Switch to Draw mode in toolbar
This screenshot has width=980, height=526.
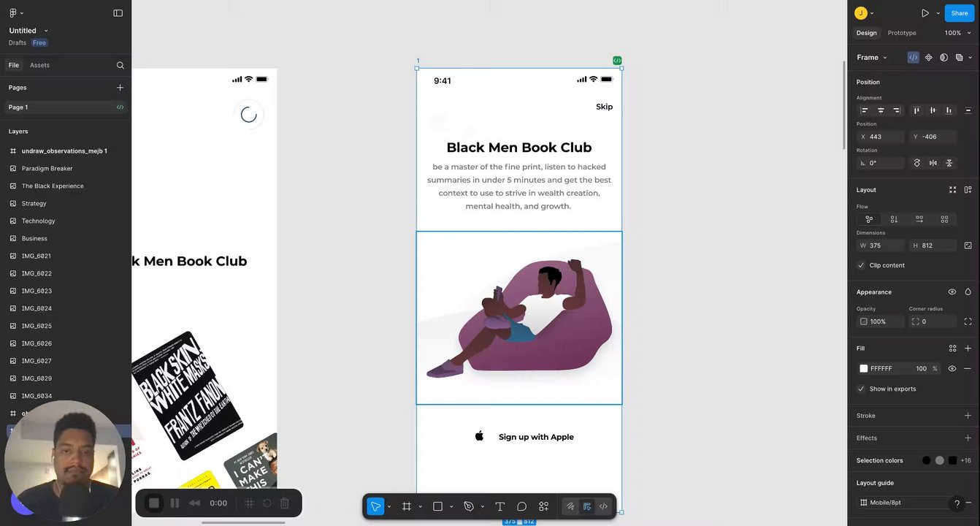[570, 506]
